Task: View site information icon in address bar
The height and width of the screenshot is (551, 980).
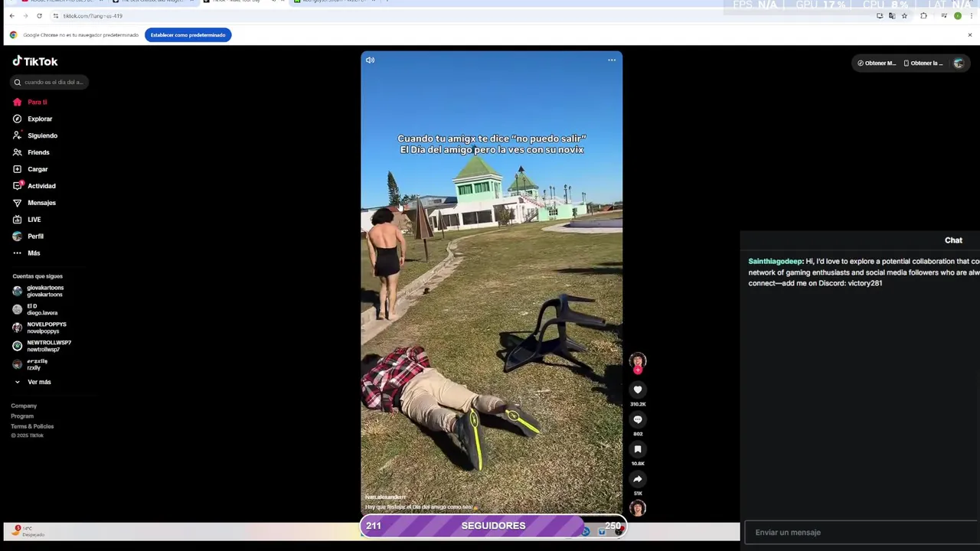Action: [x=55, y=15]
